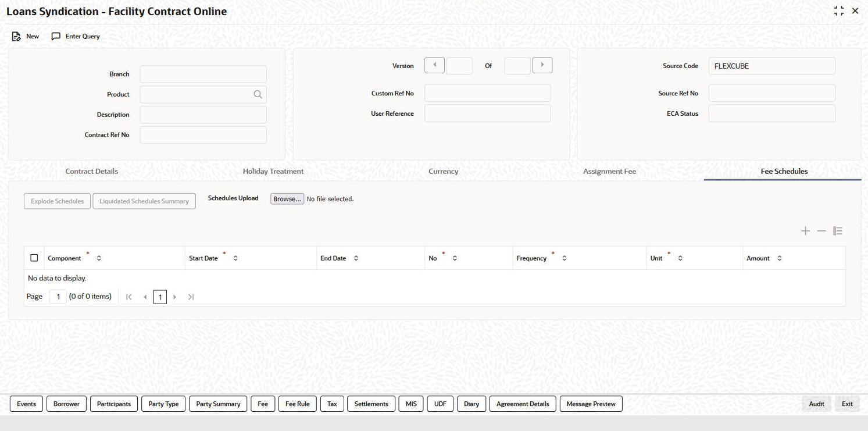Sort by Start Date column
This screenshot has width=868, height=431.
(x=235, y=258)
